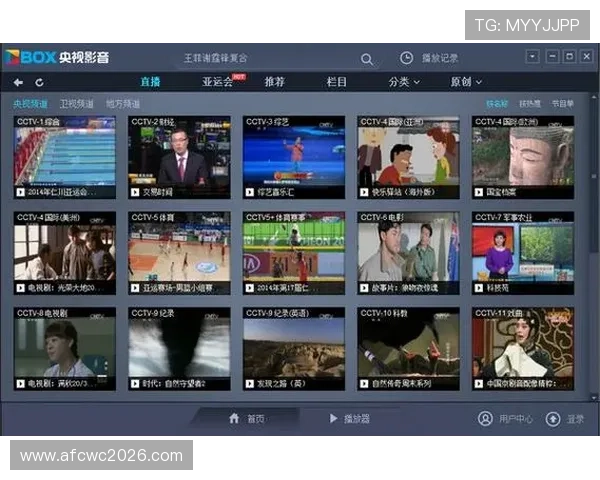The height and width of the screenshot is (480, 600).
Task: Open the 亚运会 Asian Games tab
Action: 217,82
